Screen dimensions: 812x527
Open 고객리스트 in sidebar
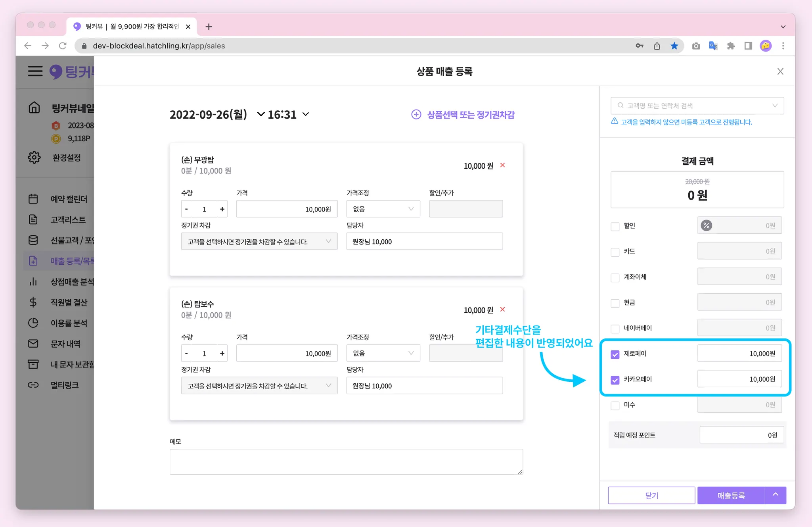pos(68,219)
